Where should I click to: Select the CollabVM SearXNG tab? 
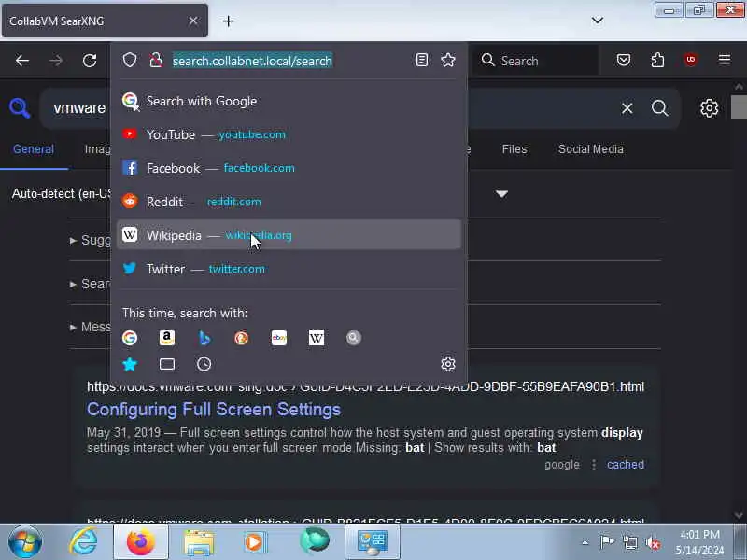(x=105, y=21)
